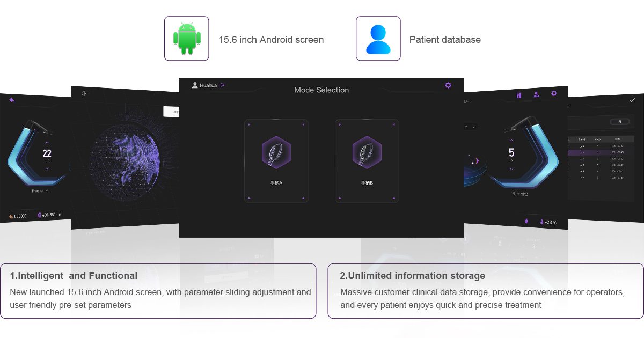This screenshot has height=338, width=644.
Task: Click the Huahua user name label
Action: tap(208, 85)
